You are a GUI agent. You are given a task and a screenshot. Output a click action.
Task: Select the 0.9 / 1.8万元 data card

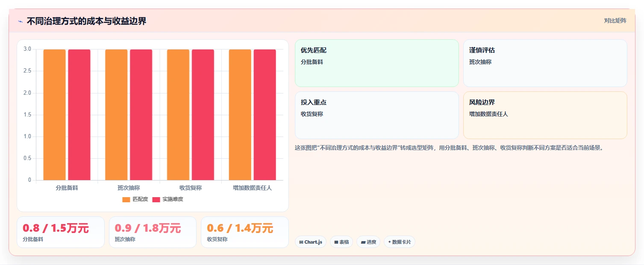pyautogui.click(x=153, y=232)
